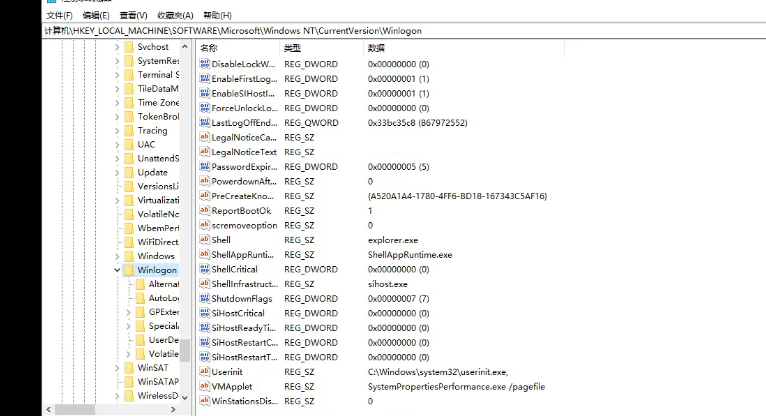Click the LastLogOffEnd QWORD value icon
Image resolution: width=766 pixels, height=416 pixels.
204,123
